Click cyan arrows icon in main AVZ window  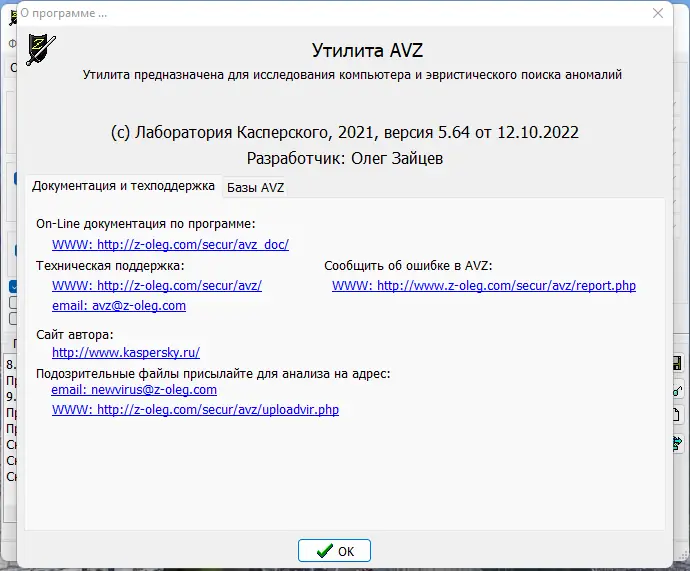click(x=678, y=443)
